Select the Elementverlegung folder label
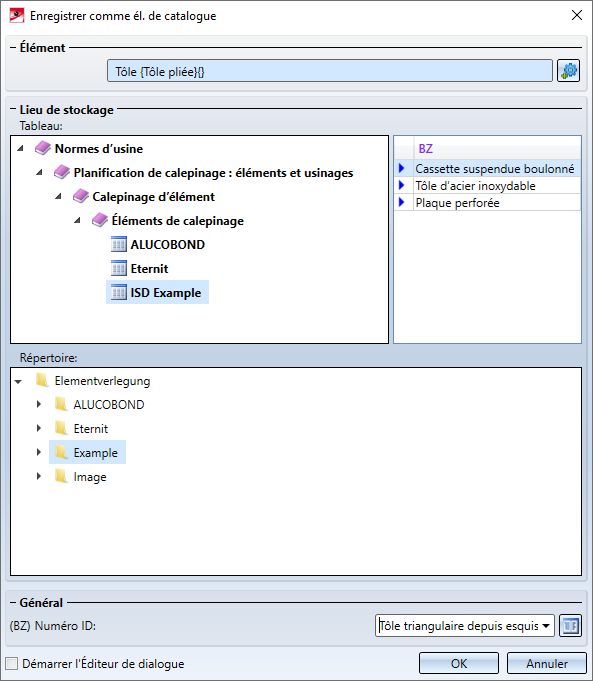Image resolution: width=593 pixels, height=681 pixels. coord(102,381)
